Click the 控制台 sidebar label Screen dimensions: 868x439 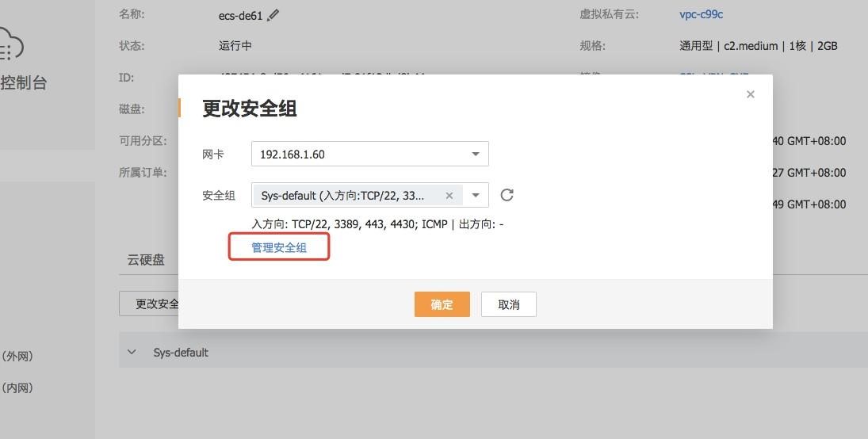pos(23,83)
